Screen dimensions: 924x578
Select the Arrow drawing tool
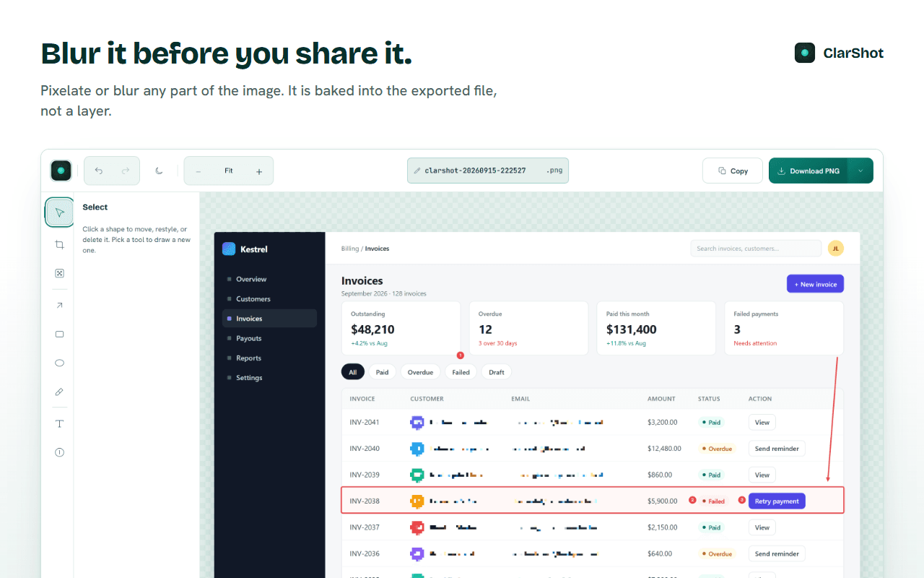(59, 306)
